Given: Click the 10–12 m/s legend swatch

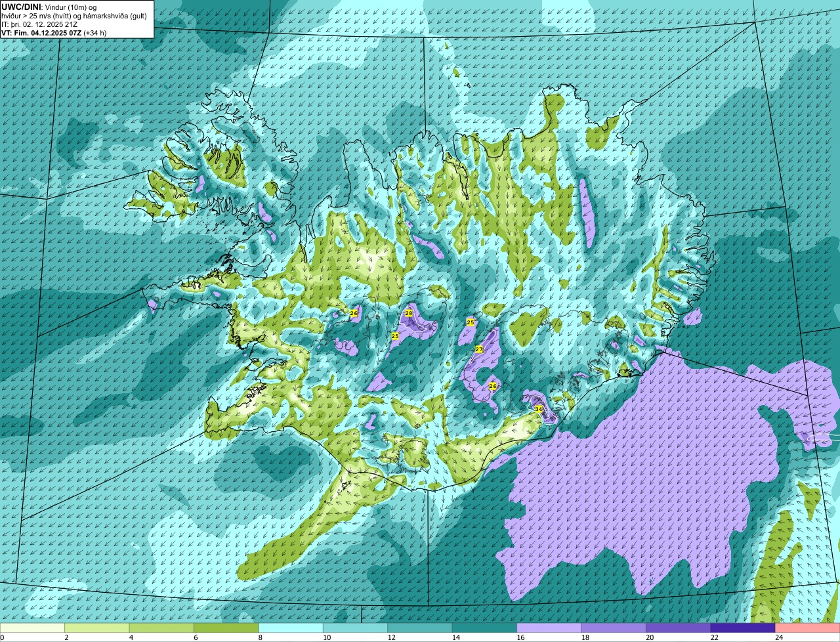Looking at the screenshot, I should click(356, 628).
